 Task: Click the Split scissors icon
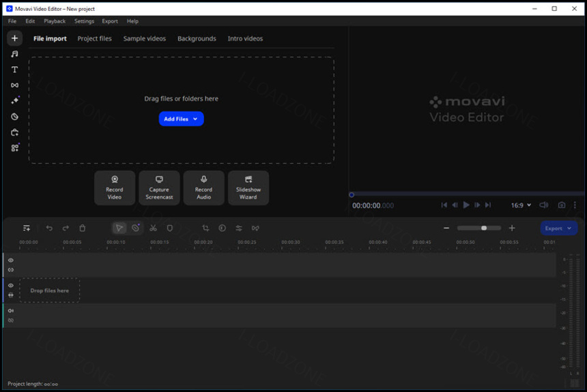click(153, 228)
